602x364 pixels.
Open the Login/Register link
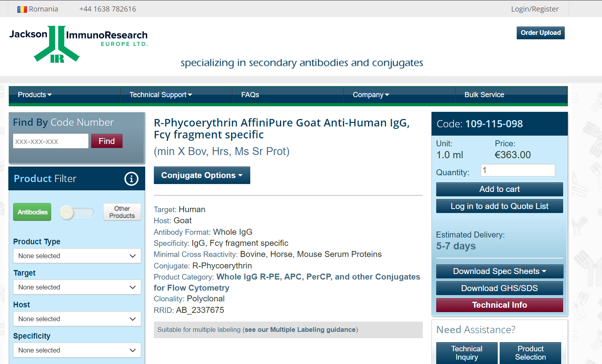point(535,9)
